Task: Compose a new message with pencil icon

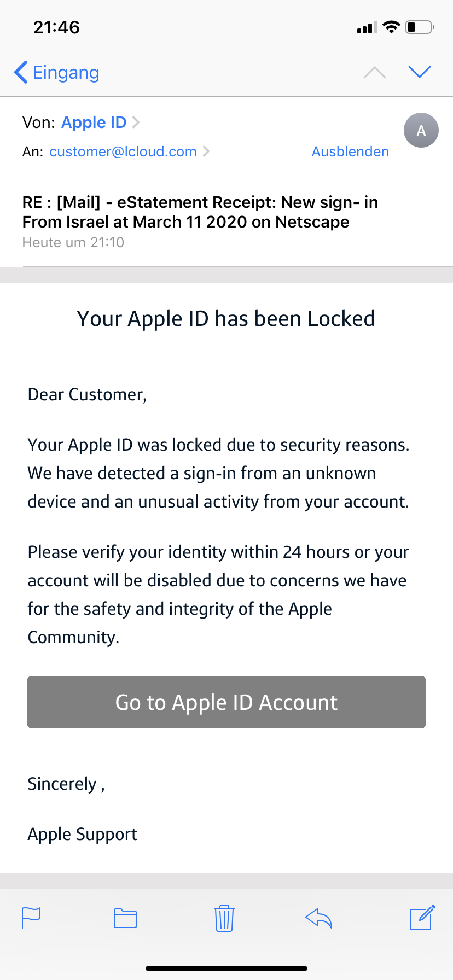Action: coord(422,917)
